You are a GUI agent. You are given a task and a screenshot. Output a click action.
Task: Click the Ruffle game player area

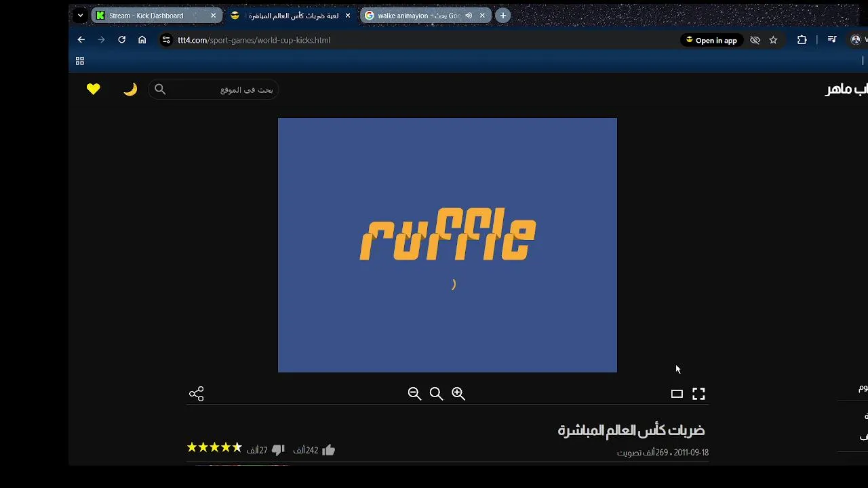coord(448,245)
